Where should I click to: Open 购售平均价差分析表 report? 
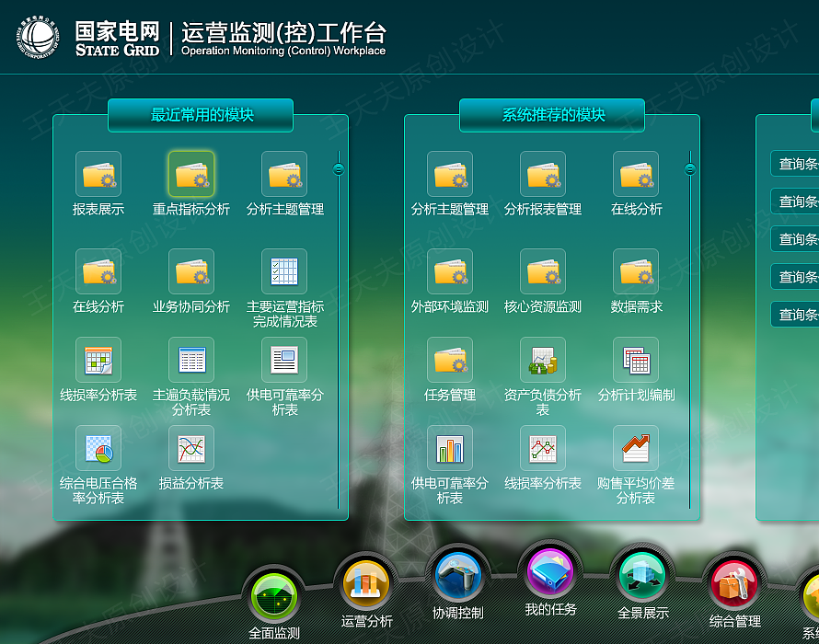pyautogui.click(x=636, y=448)
